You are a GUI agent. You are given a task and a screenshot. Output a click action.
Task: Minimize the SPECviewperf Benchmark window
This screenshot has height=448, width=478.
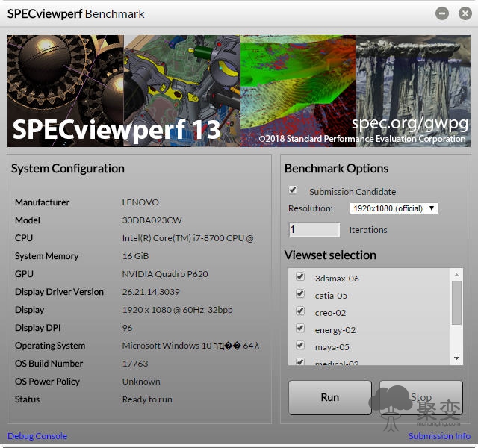tap(441, 13)
